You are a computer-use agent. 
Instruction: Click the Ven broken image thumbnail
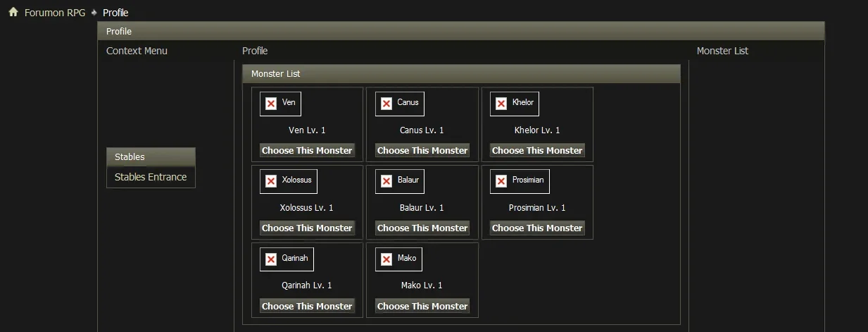tap(280, 104)
